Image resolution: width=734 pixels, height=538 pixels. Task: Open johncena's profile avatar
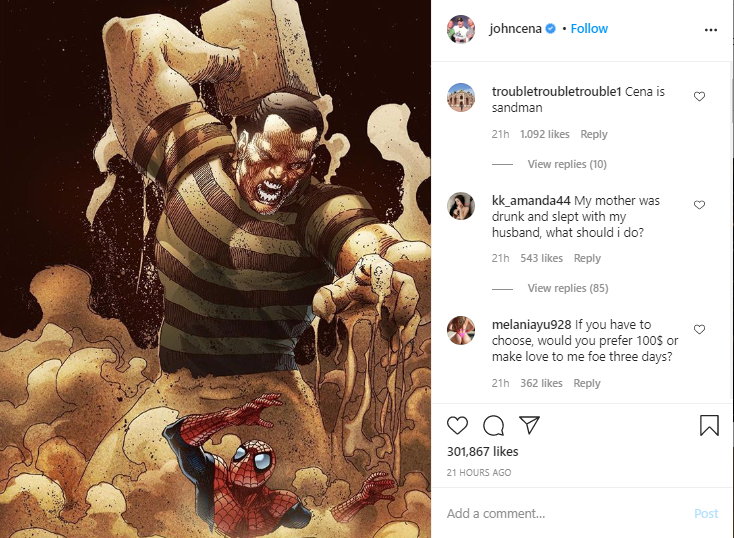[461, 29]
